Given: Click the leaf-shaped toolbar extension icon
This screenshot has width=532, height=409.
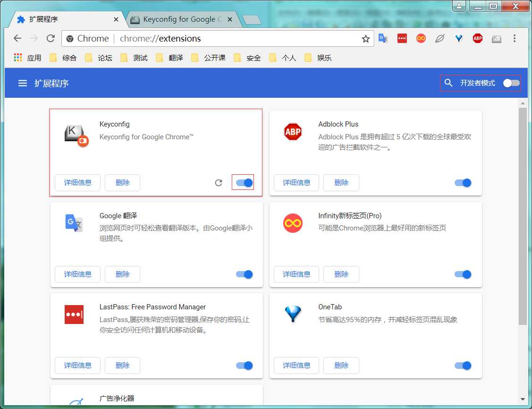Looking at the screenshot, I should point(440,38).
